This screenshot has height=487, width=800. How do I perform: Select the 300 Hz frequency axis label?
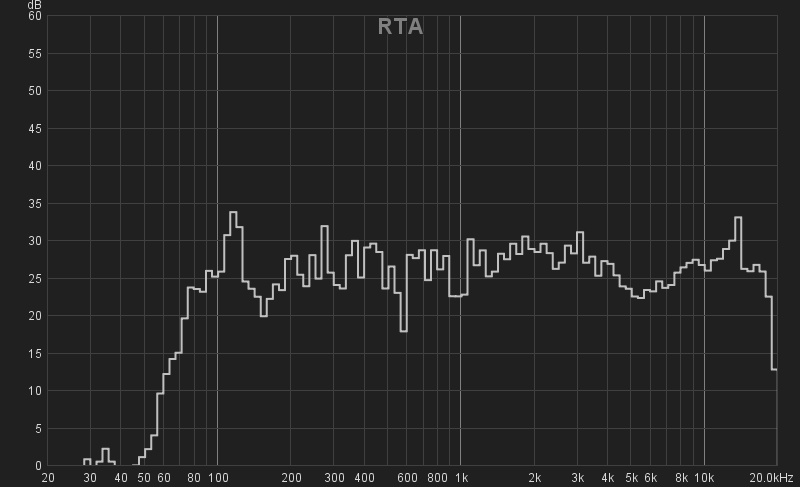(x=334, y=478)
